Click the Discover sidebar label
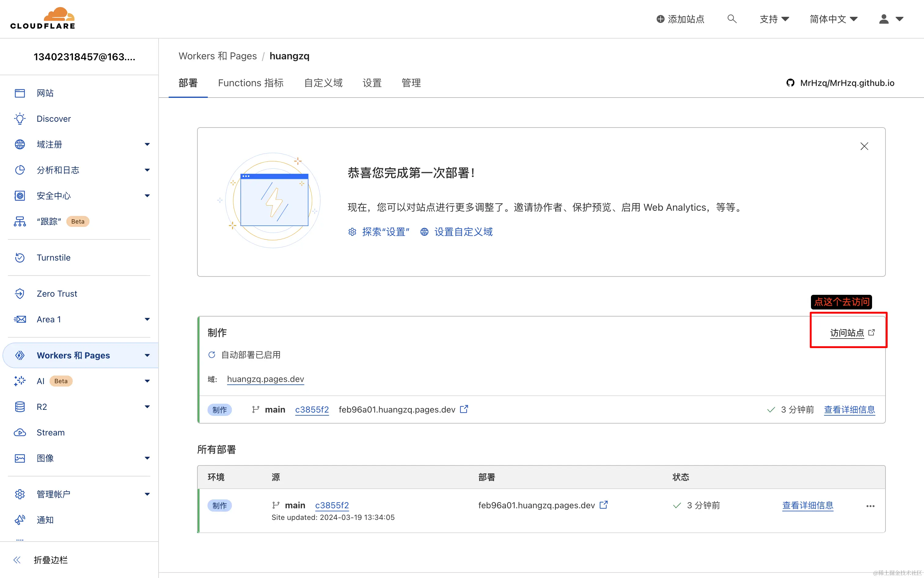924x578 pixels. pos(54,119)
